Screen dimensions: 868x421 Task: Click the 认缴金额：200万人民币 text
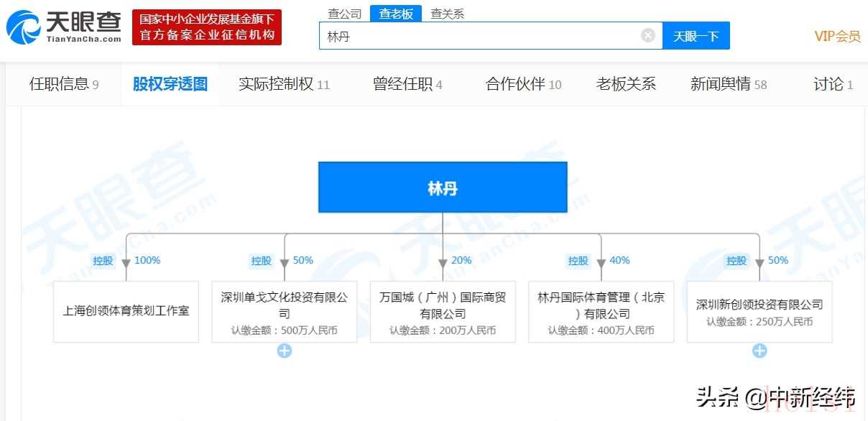pyautogui.click(x=443, y=331)
